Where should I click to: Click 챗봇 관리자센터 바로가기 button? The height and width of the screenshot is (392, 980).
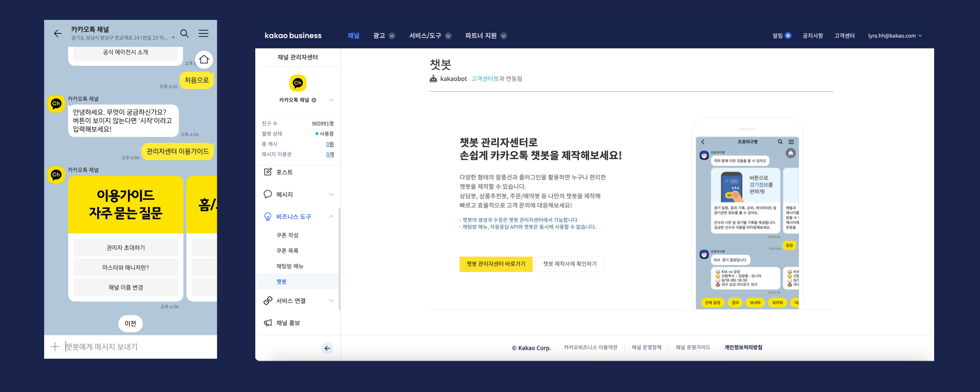(x=496, y=264)
